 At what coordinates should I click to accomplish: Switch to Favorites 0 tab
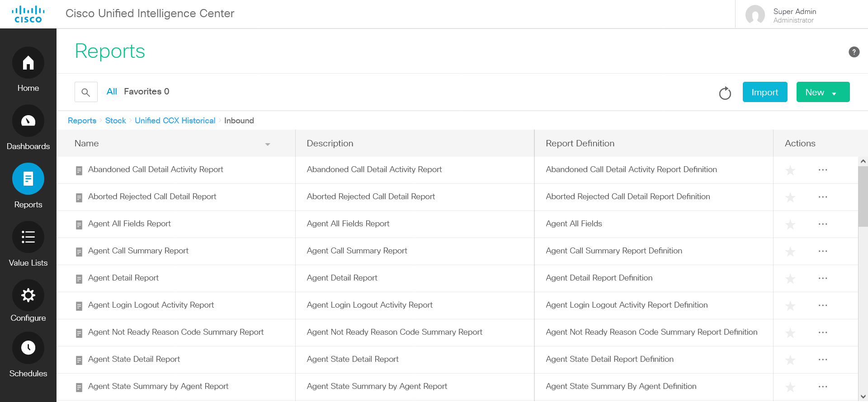(x=146, y=92)
